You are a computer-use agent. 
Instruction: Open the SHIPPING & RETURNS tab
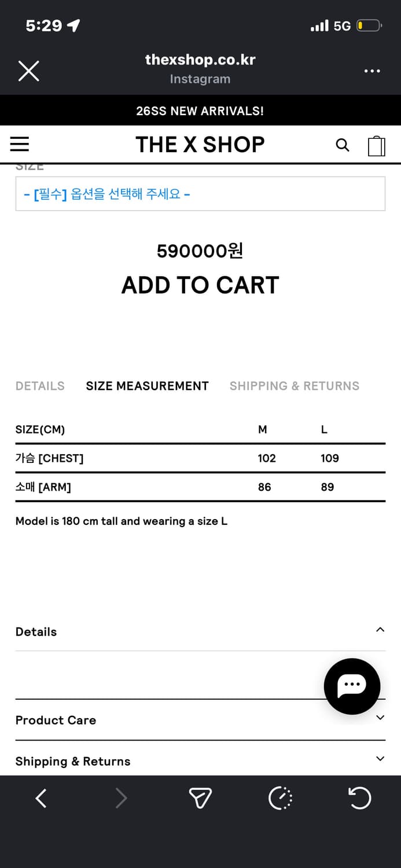pos(294,386)
